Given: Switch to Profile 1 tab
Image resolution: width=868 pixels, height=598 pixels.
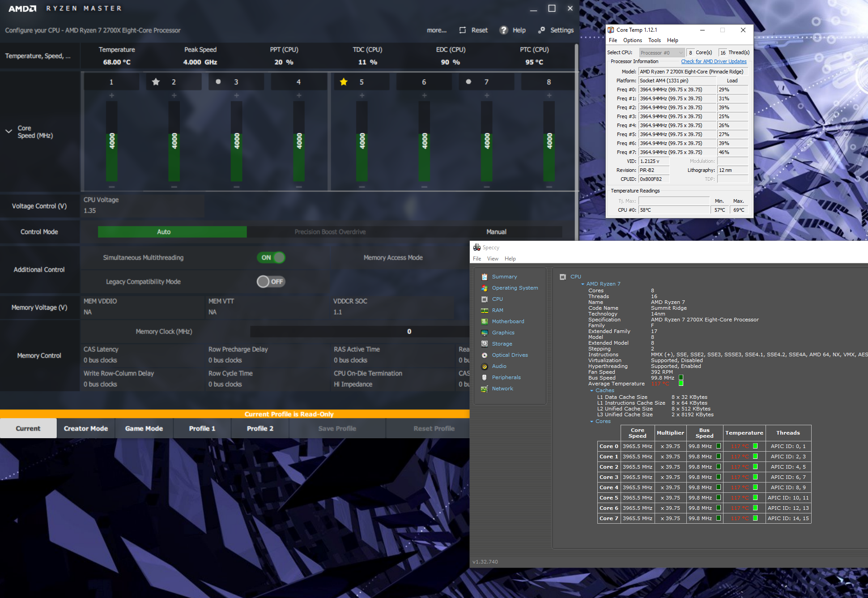Looking at the screenshot, I should click(x=202, y=428).
